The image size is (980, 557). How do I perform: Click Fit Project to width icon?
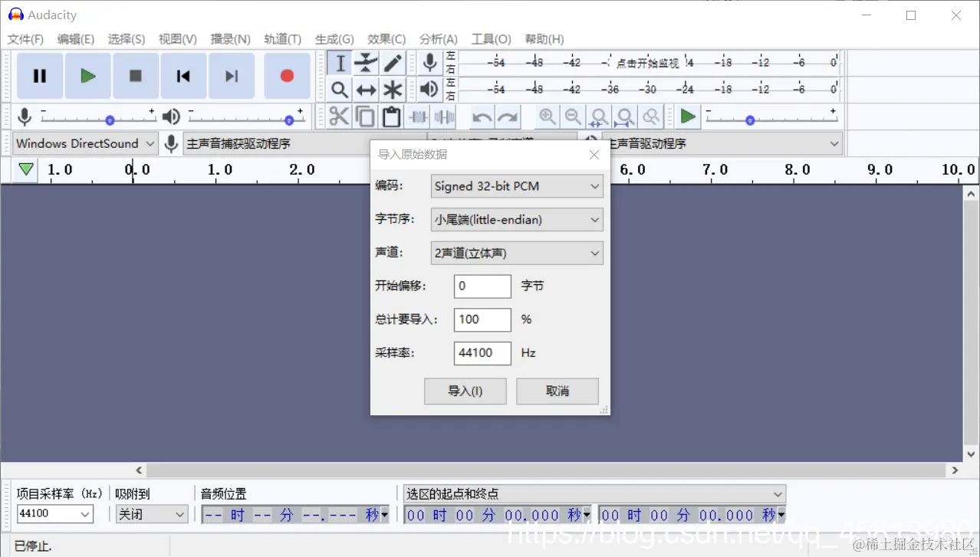click(625, 117)
